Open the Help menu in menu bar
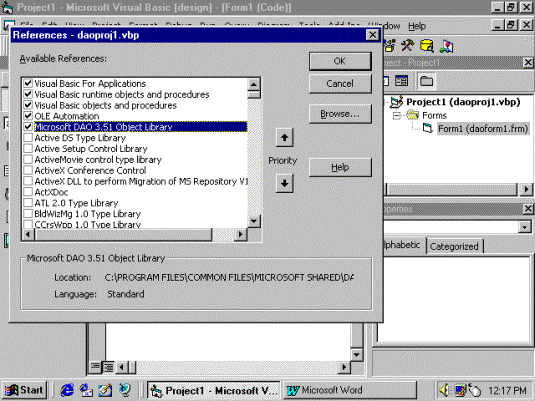 coord(417,26)
